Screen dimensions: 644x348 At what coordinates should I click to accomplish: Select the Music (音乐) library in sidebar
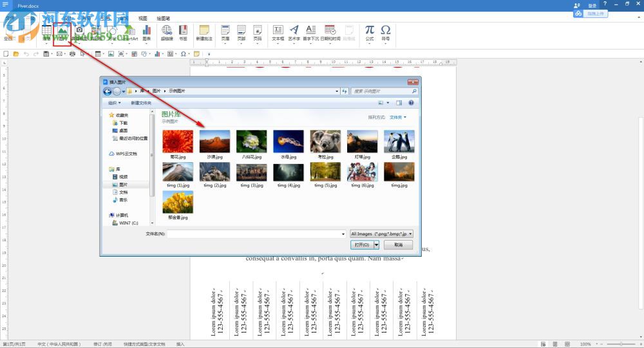(x=120, y=200)
